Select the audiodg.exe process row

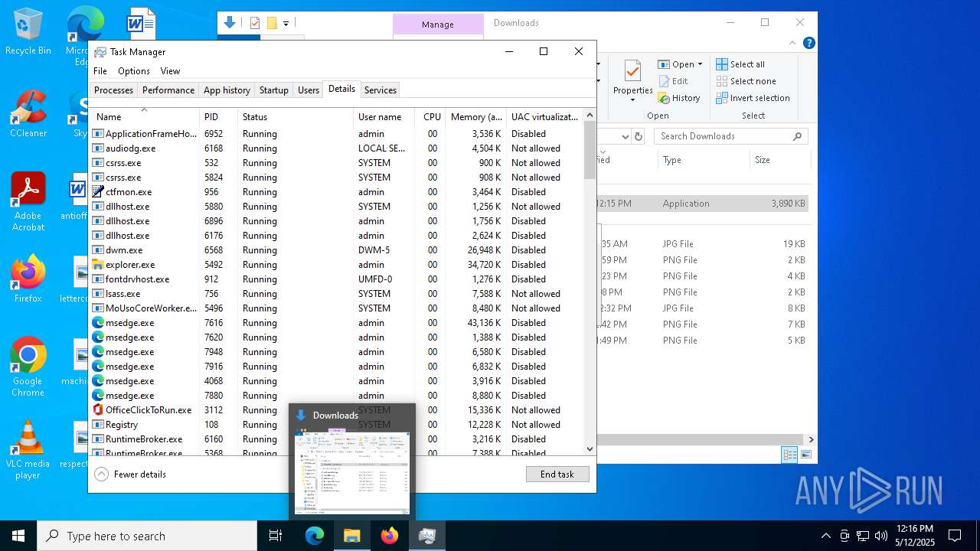click(336, 148)
